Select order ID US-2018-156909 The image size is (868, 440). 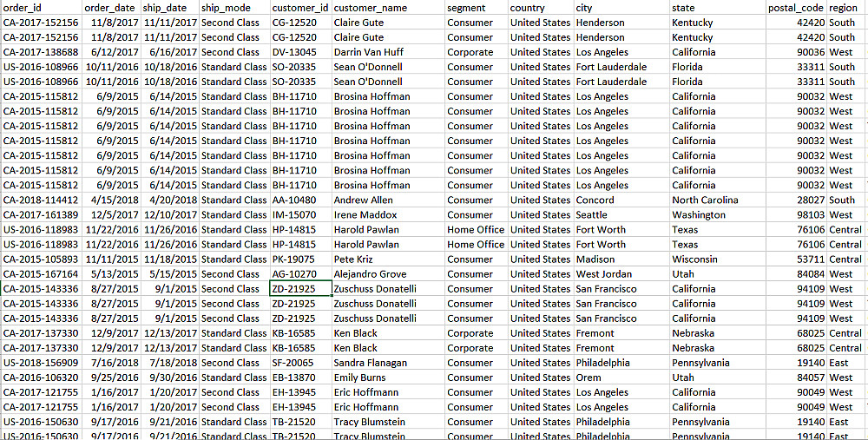click(42, 363)
